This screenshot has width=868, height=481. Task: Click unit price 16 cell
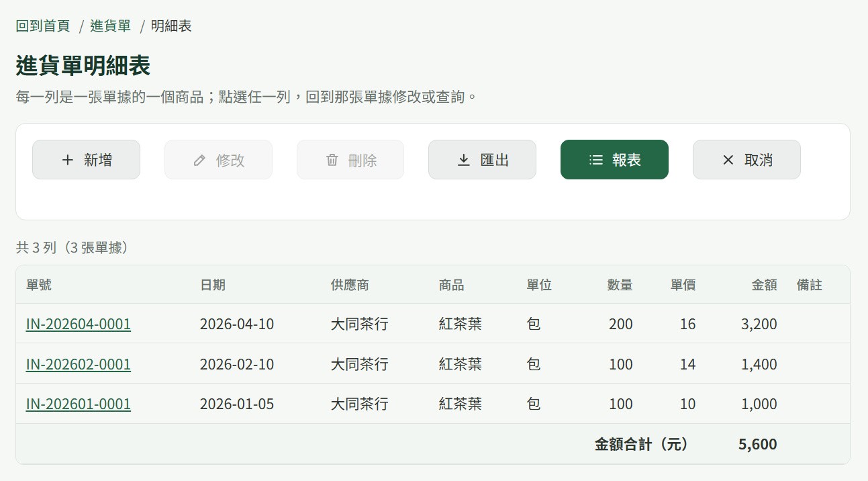688,324
